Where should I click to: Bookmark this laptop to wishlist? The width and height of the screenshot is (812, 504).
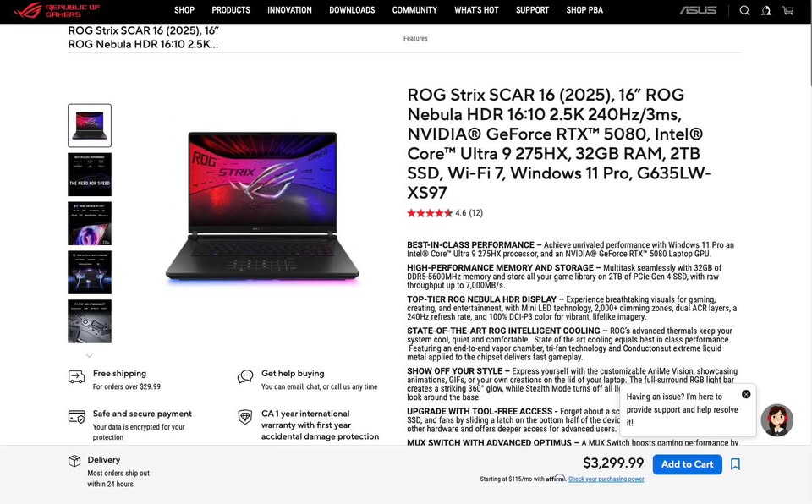tap(735, 464)
